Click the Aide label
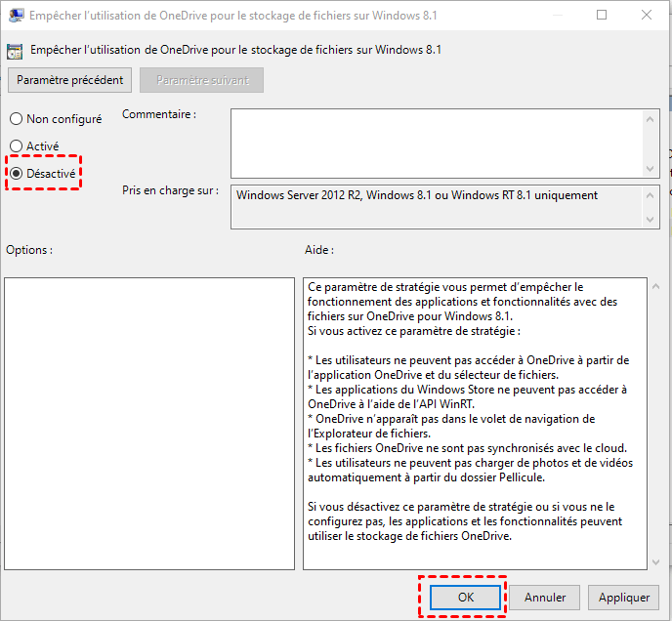 (x=319, y=250)
